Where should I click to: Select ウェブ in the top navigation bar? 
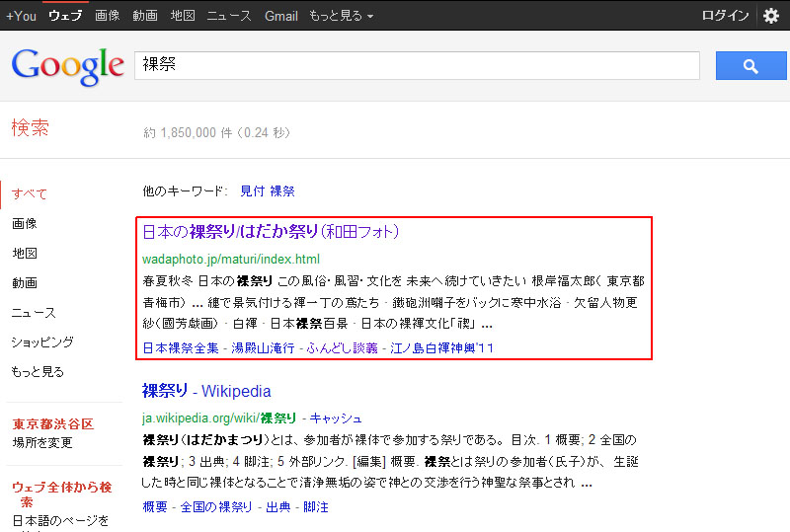pos(65,16)
